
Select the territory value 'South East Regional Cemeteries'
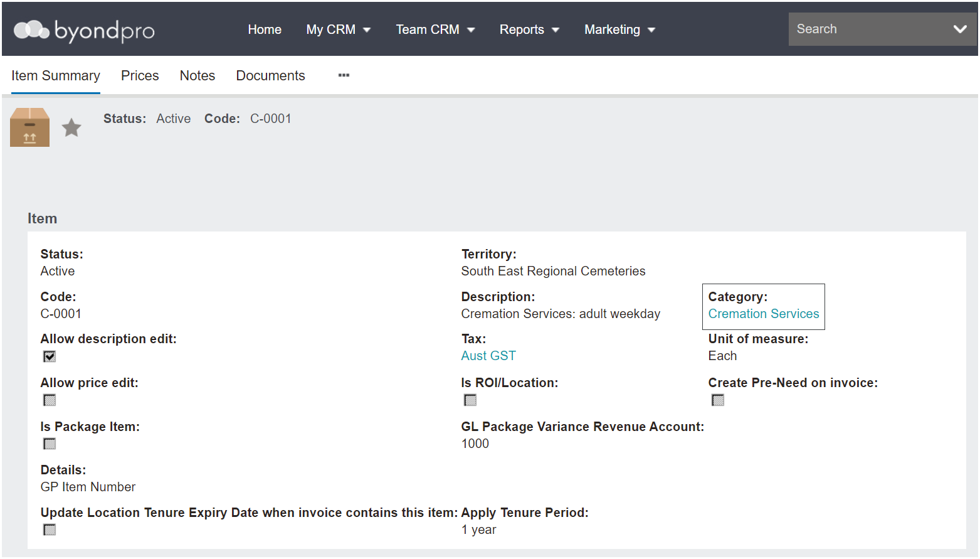coord(553,271)
